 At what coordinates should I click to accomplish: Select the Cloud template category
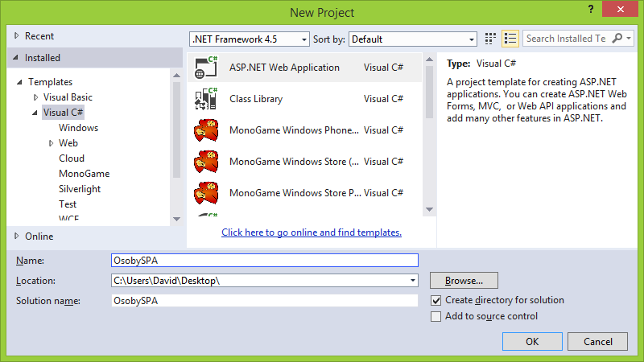tap(72, 158)
